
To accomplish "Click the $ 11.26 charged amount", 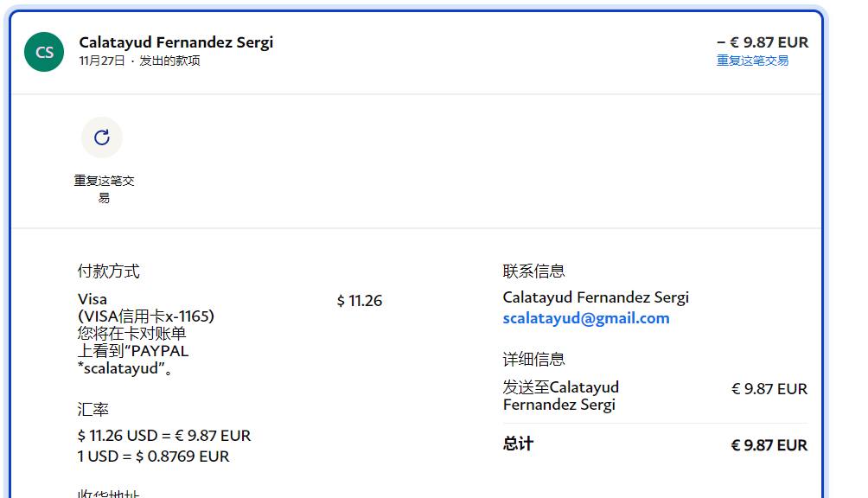I will coord(359,301).
